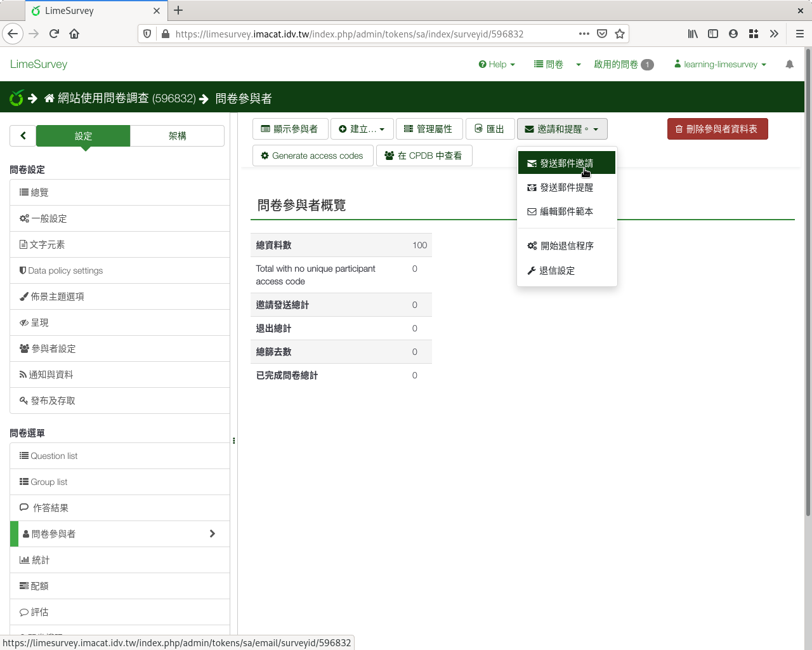812x650 pixels.
Task: Open Question list in sidebar
Action: point(120,456)
